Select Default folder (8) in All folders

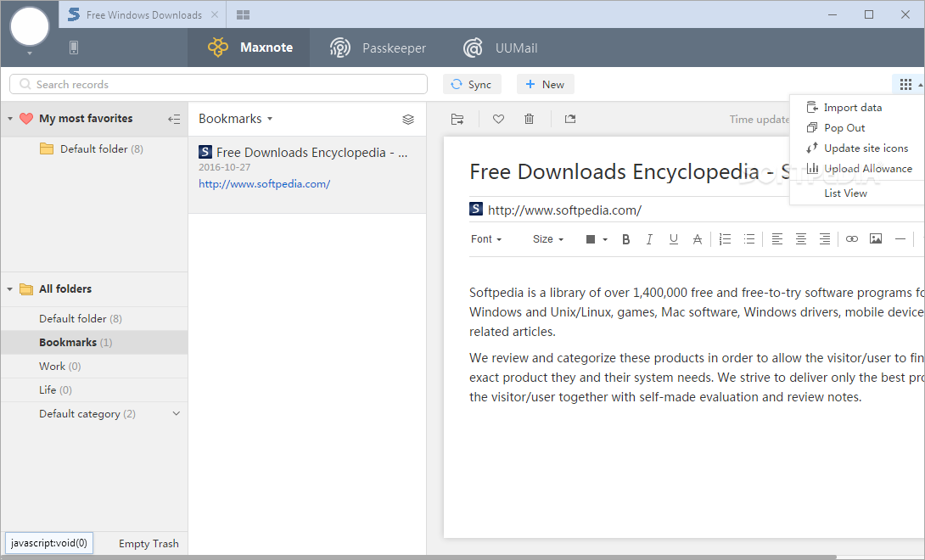[x=94, y=319]
